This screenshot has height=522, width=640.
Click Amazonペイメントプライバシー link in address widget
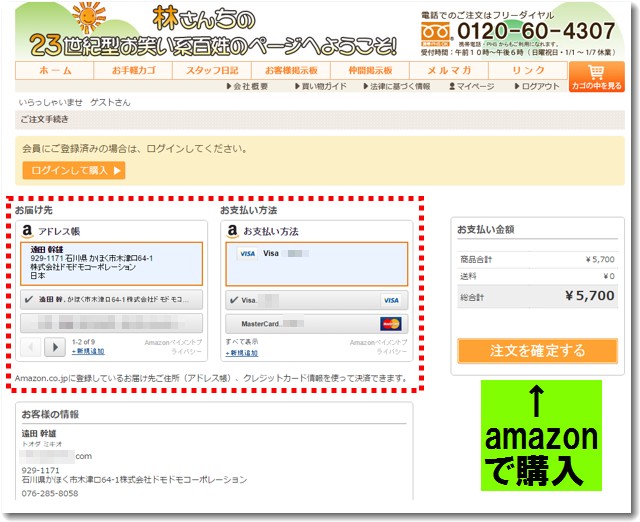(x=173, y=347)
